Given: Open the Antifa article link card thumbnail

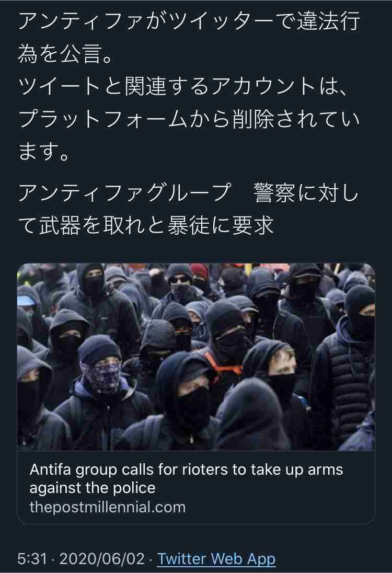Looking at the screenshot, I should (196, 357).
